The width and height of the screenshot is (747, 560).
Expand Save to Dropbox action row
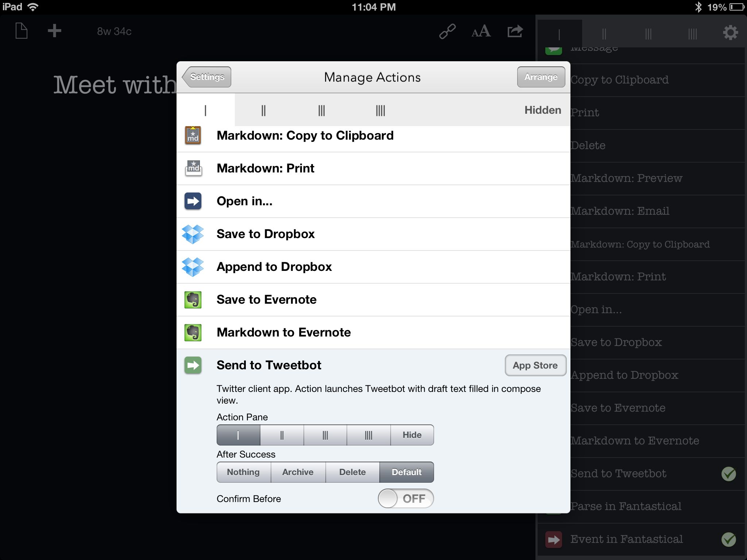[373, 234]
